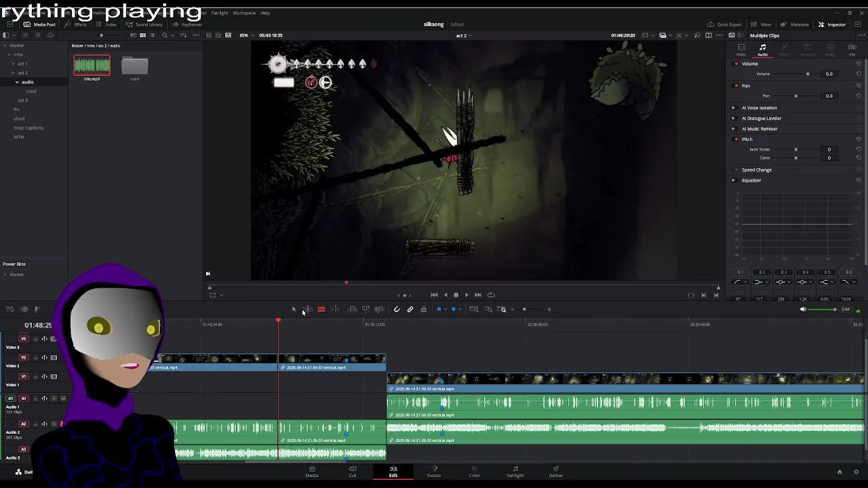Open the Keyframes panel
The height and width of the screenshot is (488, 868).
[x=187, y=24]
